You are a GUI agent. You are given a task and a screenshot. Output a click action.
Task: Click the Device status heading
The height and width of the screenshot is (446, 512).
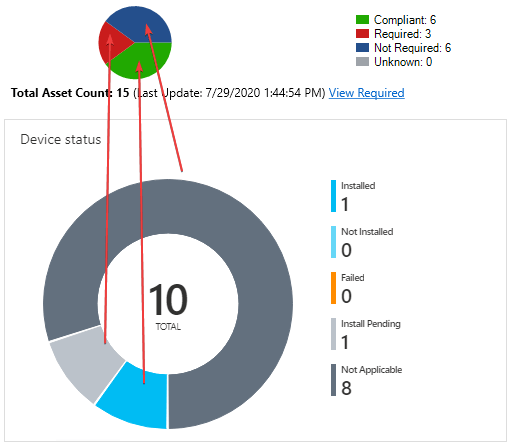pos(61,139)
